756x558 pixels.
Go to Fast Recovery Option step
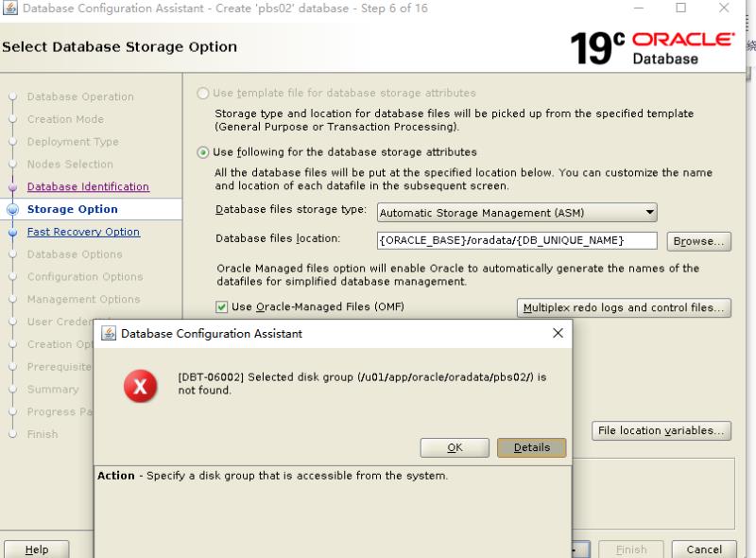[83, 232]
